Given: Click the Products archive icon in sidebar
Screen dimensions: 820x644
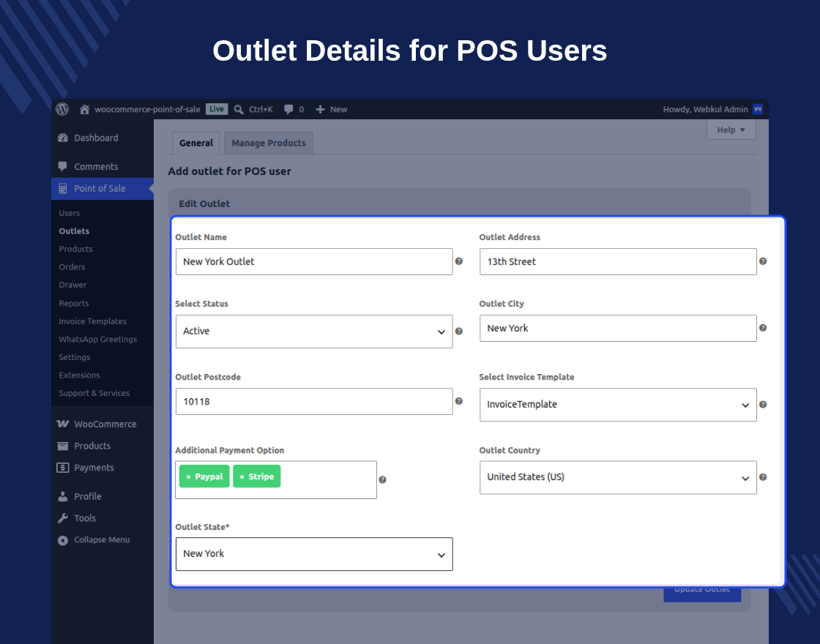Looking at the screenshot, I should point(63,446).
